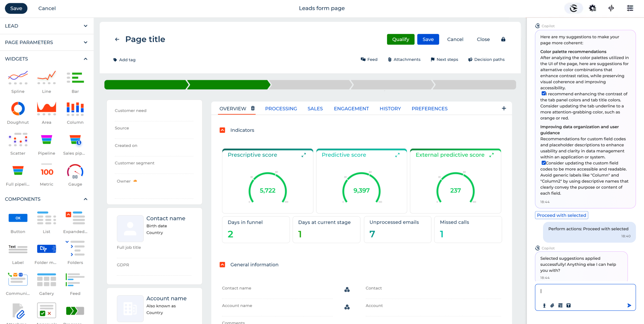Image resolution: width=644 pixels, height=324 pixels.
Task: Open settings sliders icon at top right
Action: (x=630, y=8)
